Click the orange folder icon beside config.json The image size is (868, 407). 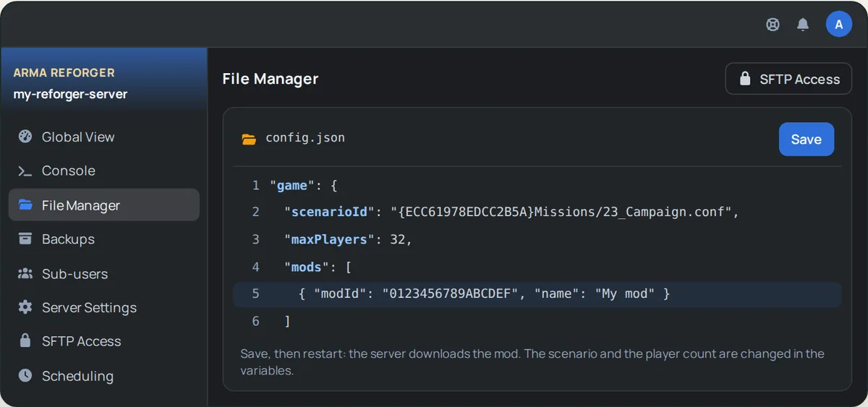pyautogui.click(x=249, y=139)
